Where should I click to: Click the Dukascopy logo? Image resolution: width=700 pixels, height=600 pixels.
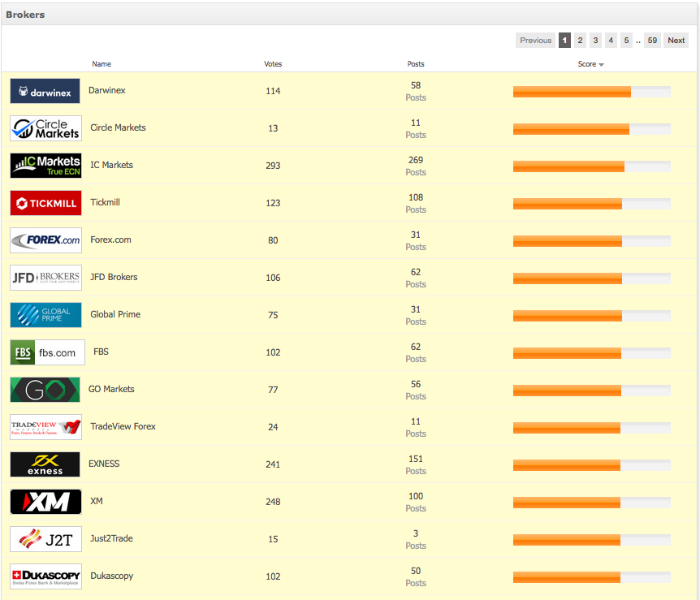click(x=46, y=576)
